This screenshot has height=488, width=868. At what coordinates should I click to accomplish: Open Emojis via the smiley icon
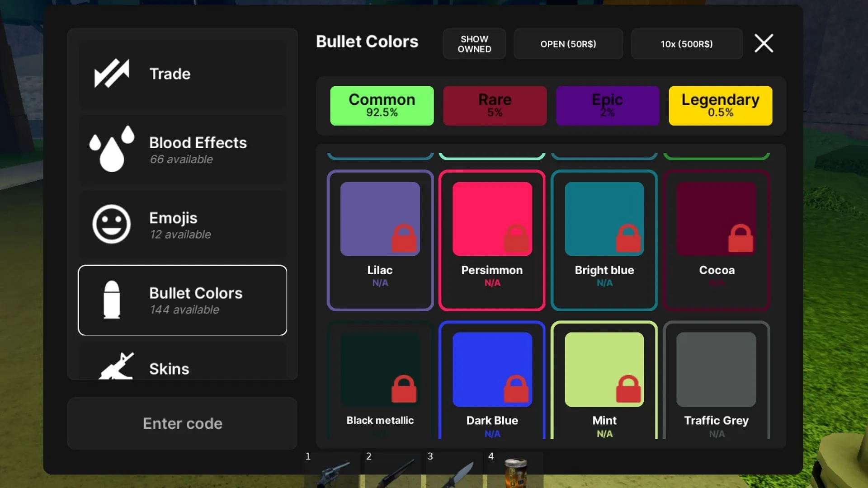click(x=112, y=224)
